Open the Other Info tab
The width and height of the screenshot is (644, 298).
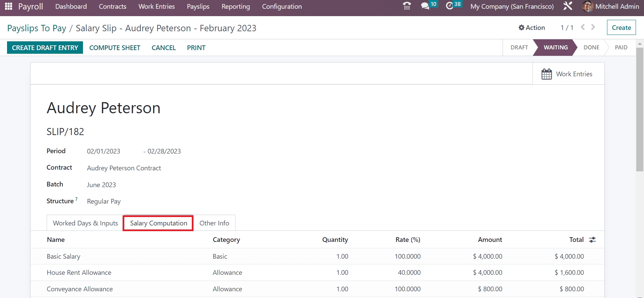(214, 223)
